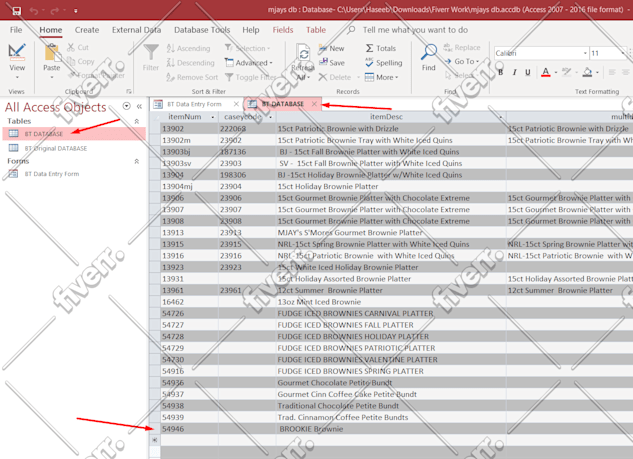Click the Save icon in title bar
This screenshot has width=633, height=459.
16,10
